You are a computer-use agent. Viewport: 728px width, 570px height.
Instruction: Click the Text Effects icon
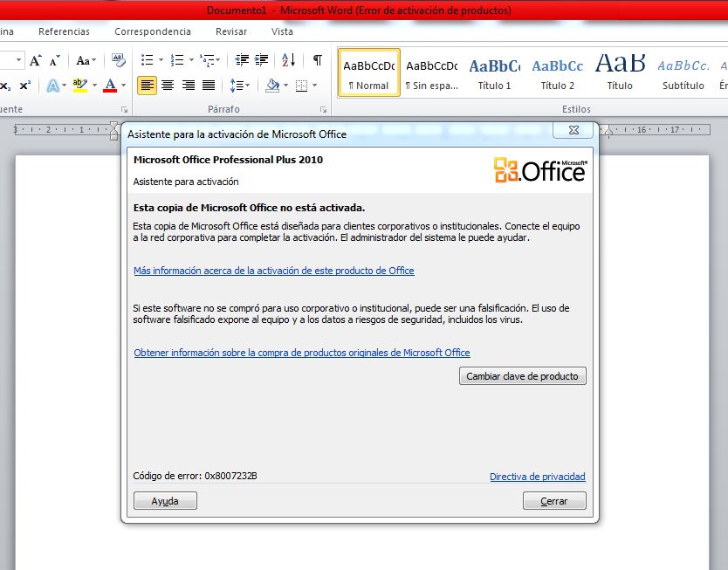(53, 86)
